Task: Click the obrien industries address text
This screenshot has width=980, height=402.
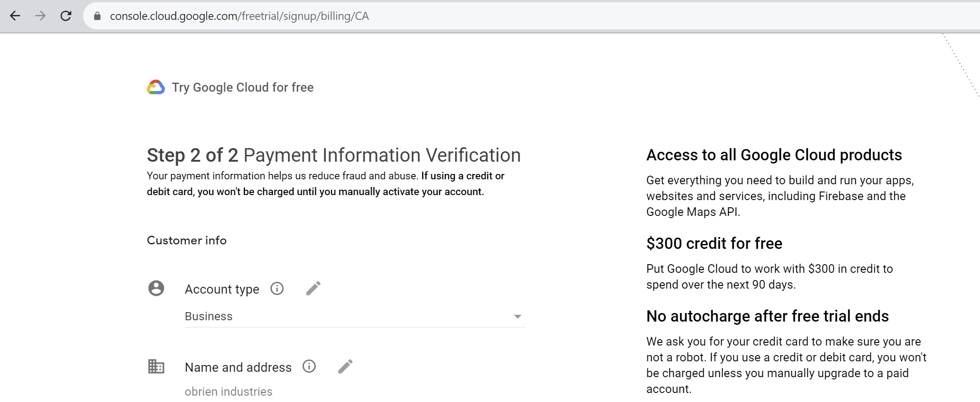Action: click(x=229, y=391)
